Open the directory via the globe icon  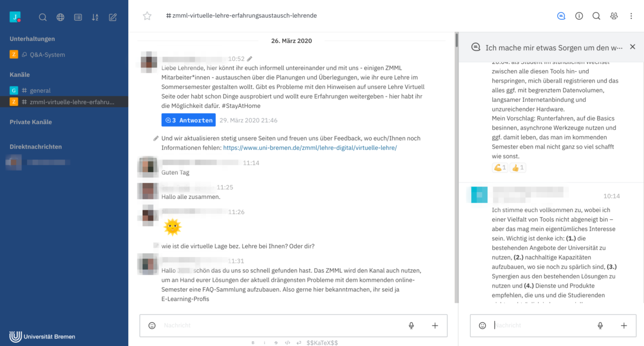pos(60,17)
